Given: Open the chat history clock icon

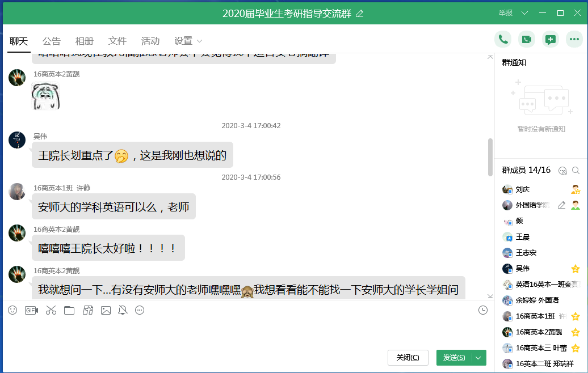Looking at the screenshot, I should [483, 310].
